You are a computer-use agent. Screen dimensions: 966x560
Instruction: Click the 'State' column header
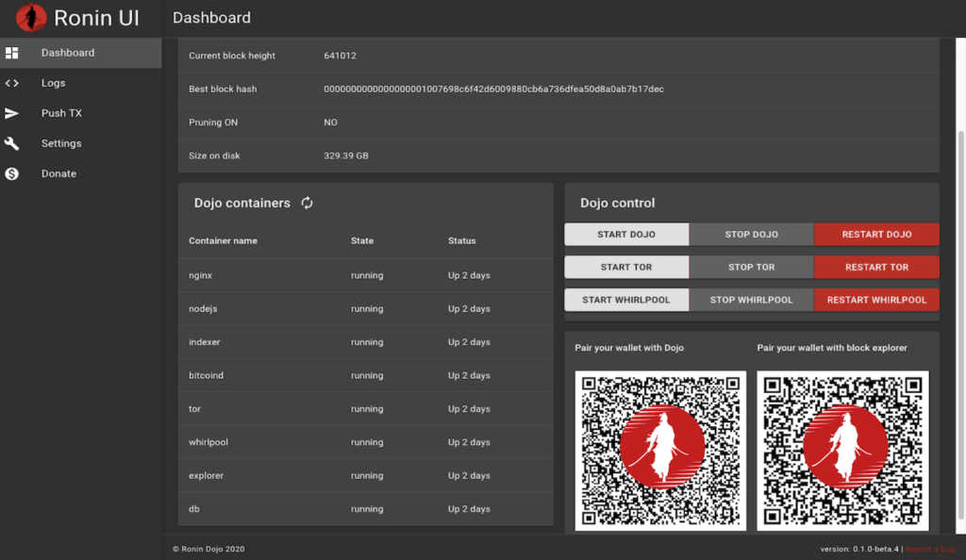click(362, 240)
